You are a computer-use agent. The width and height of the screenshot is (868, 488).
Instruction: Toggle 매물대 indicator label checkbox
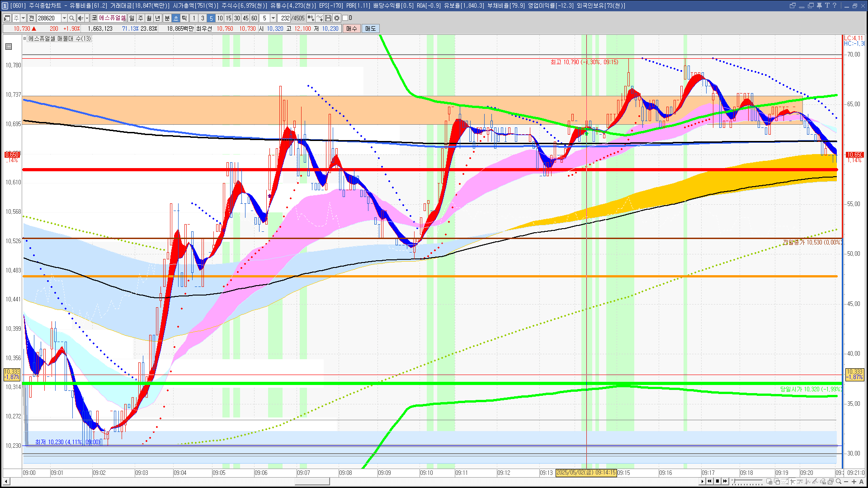(25, 39)
